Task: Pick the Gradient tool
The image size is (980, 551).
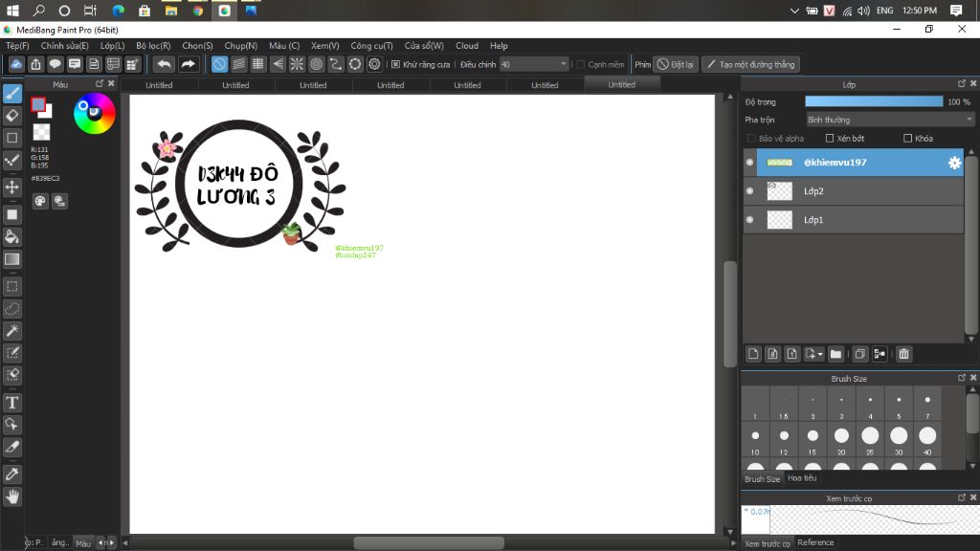Action: pyautogui.click(x=12, y=259)
